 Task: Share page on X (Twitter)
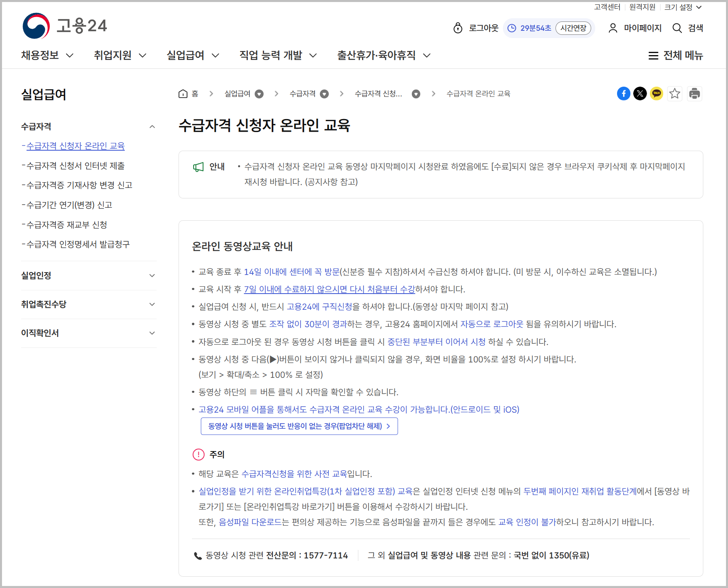pyautogui.click(x=640, y=94)
